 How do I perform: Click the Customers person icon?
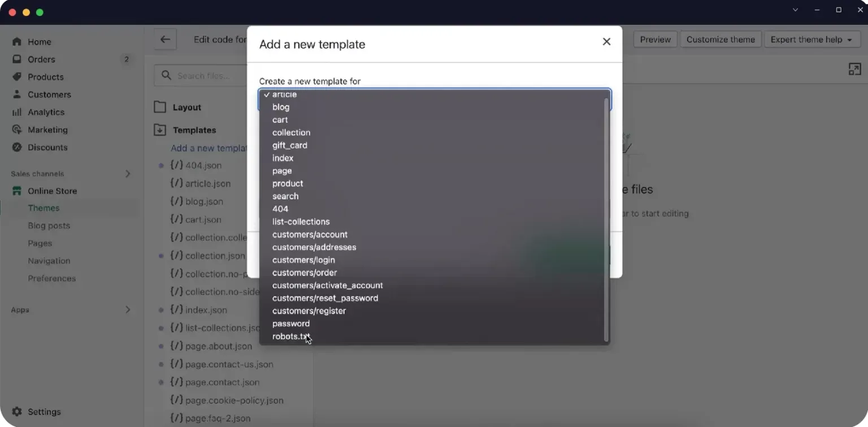point(17,94)
